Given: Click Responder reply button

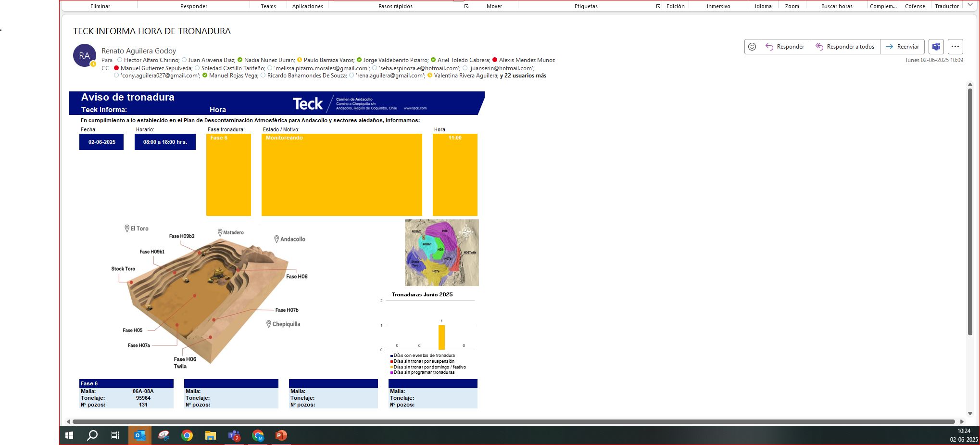Looking at the screenshot, I should point(785,47).
